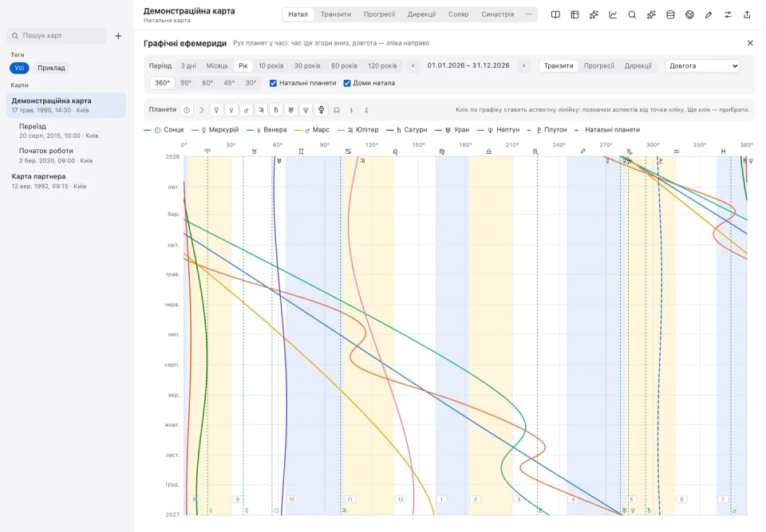Select the 60 років period
766x532 pixels.
click(344, 66)
